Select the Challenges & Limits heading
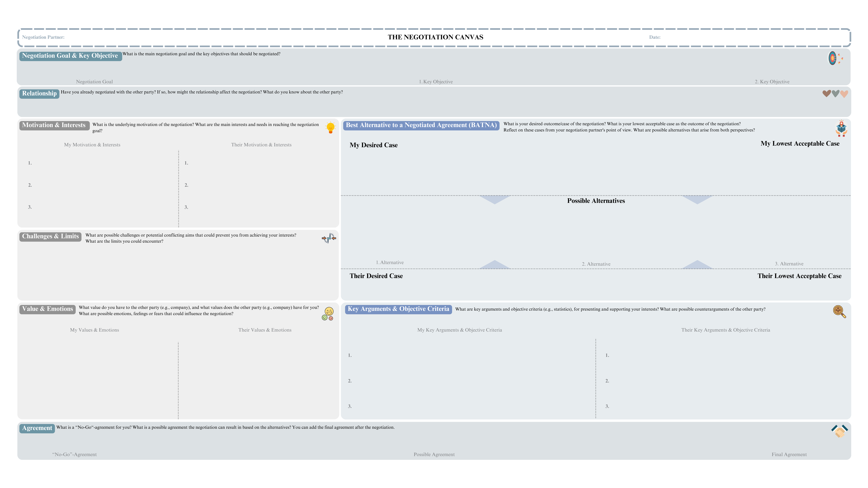The height and width of the screenshot is (488, 868). coord(50,236)
